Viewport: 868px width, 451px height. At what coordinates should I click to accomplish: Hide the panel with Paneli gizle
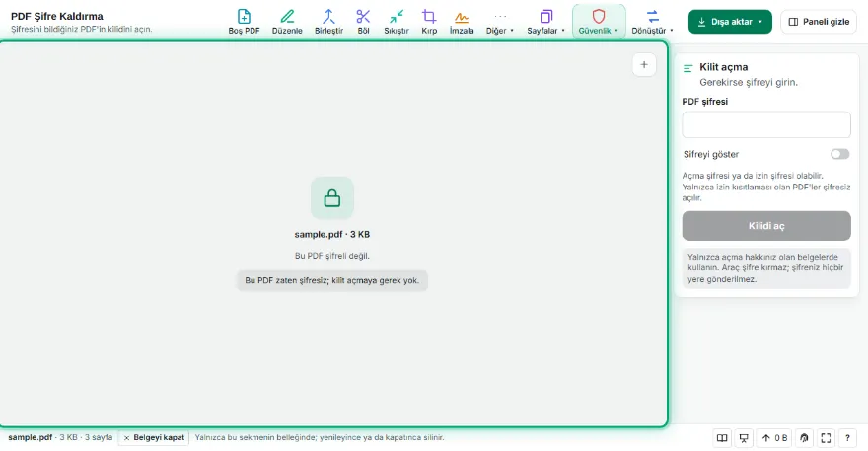819,22
